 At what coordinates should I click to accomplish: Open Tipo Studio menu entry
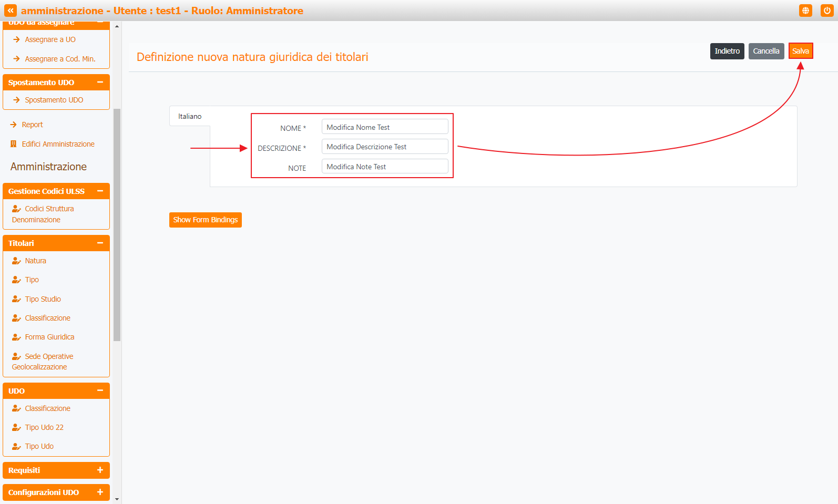point(43,299)
